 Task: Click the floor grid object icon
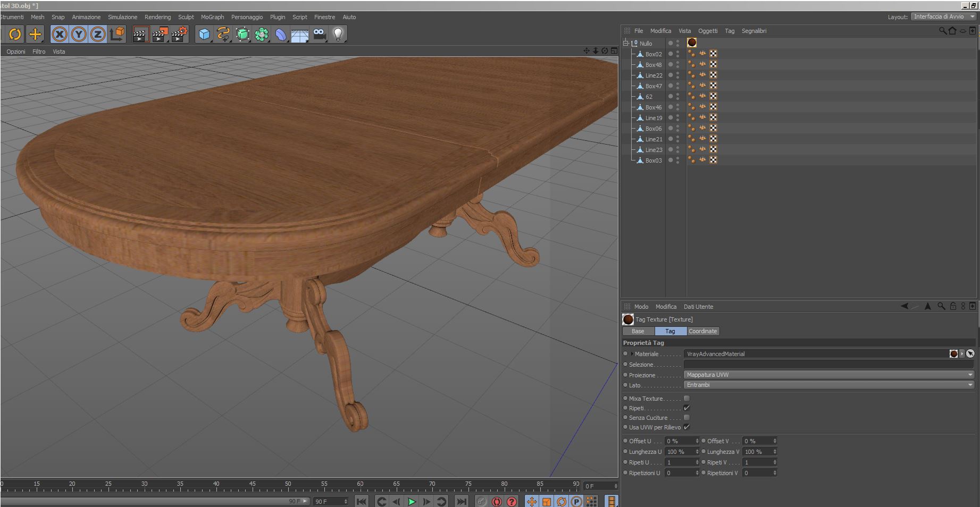pyautogui.click(x=300, y=35)
